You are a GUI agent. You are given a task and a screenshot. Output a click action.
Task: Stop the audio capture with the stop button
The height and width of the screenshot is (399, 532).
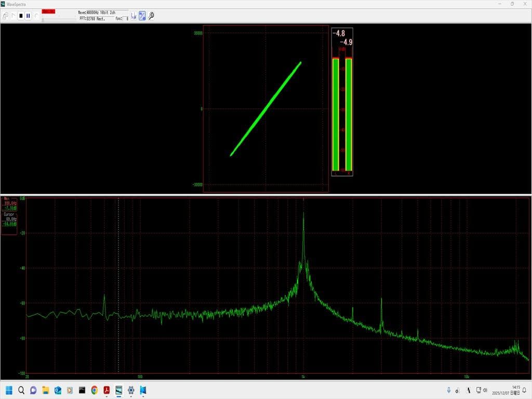pos(21,16)
